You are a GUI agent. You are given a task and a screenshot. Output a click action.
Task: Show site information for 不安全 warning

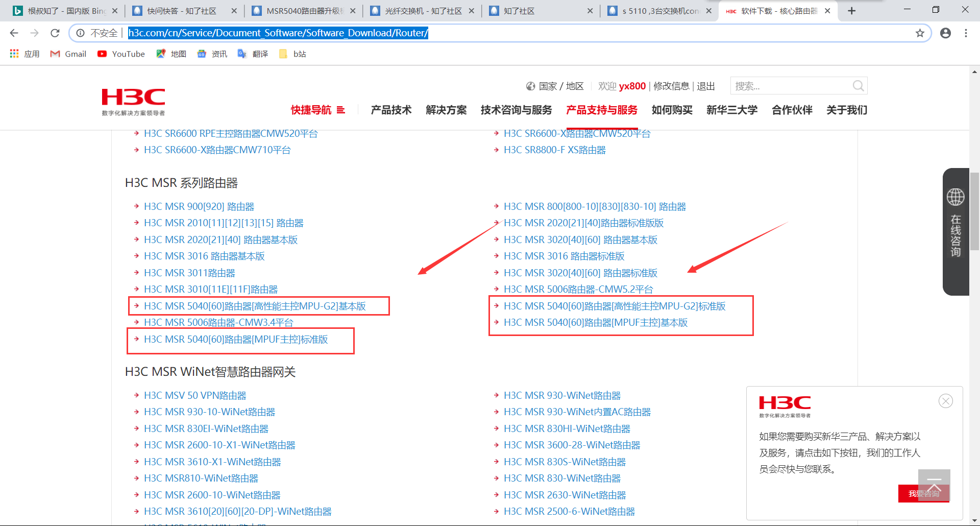coord(97,33)
